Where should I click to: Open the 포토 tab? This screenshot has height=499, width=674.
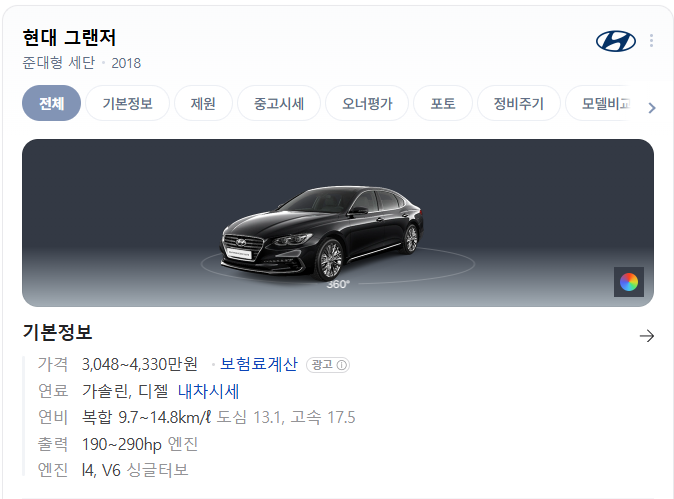point(443,103)
